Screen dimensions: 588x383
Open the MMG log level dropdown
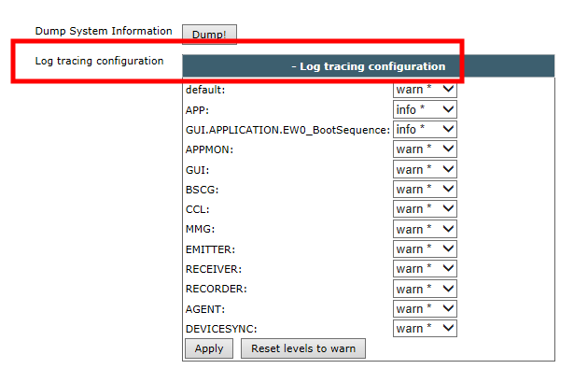point(425,229)
